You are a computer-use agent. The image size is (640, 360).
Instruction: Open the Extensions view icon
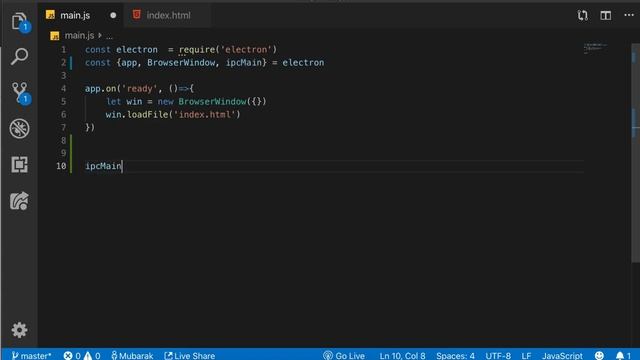pyautogui.click(x=19, y=164)
